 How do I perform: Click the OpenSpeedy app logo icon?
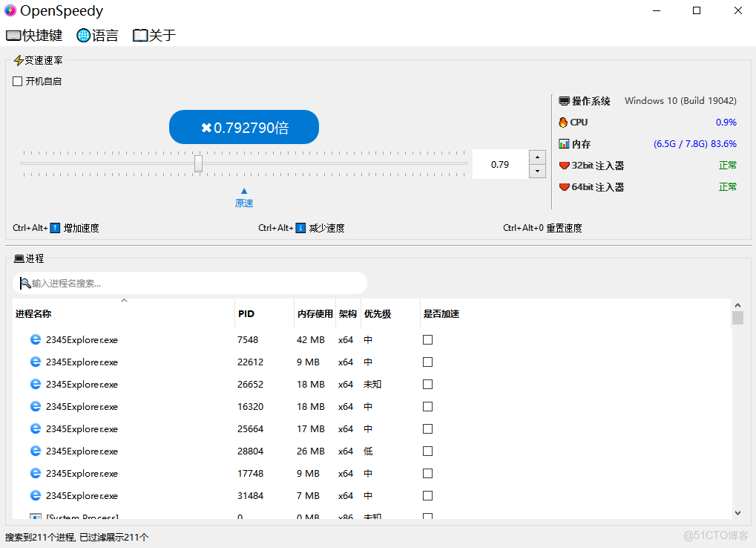10,10
